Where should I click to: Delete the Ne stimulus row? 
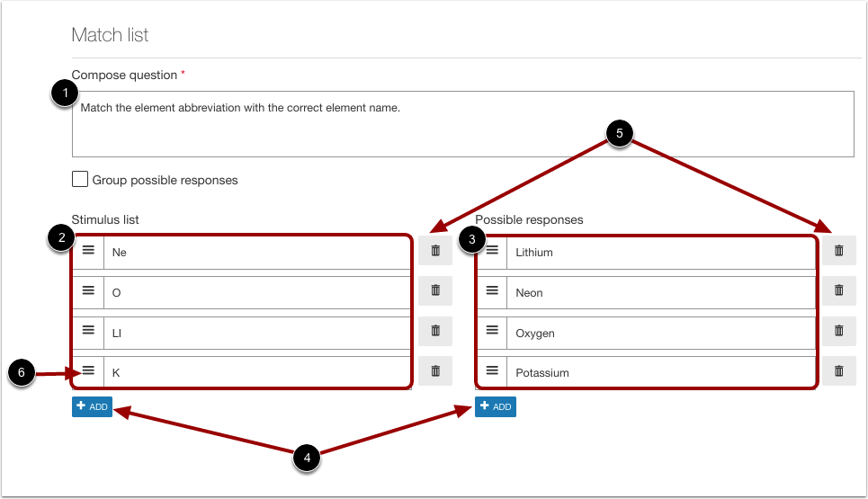click(x=435, y=251)
